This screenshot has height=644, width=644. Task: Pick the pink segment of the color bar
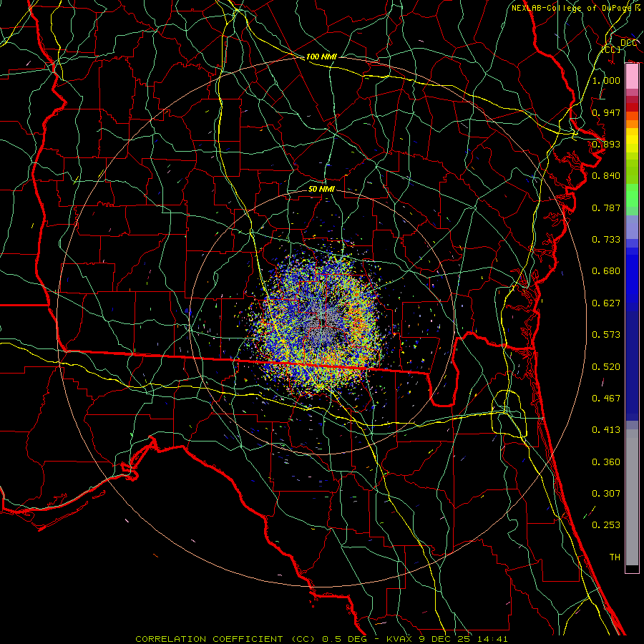coord(632,77)
